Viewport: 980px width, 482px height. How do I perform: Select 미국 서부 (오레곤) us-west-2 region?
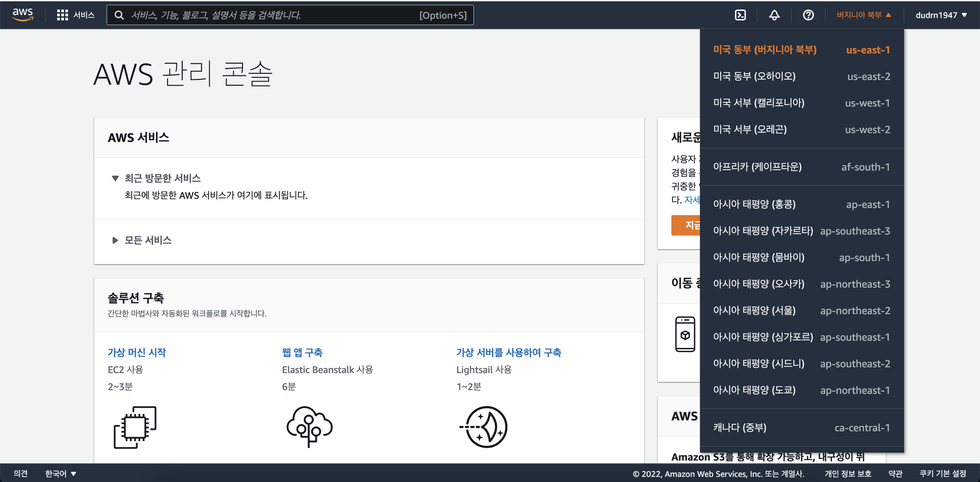pyautogui.click(x=801, y=129)
